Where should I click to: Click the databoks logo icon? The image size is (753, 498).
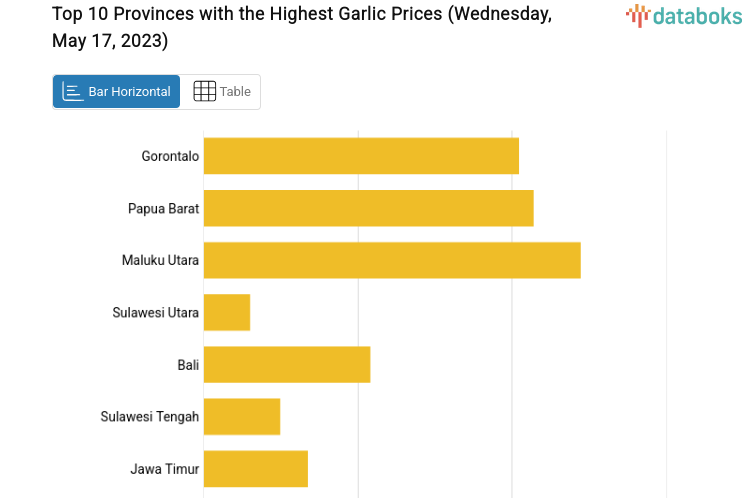click(637, 15)
